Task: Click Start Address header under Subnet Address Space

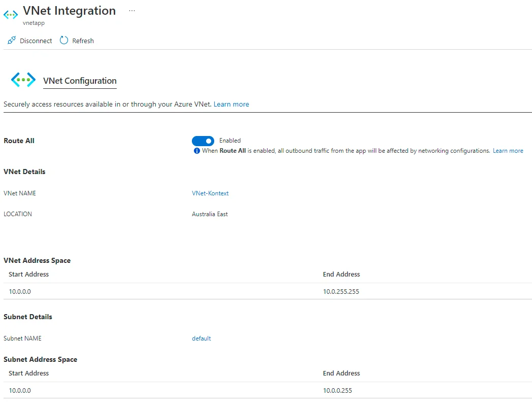Action: coord(28,373)
